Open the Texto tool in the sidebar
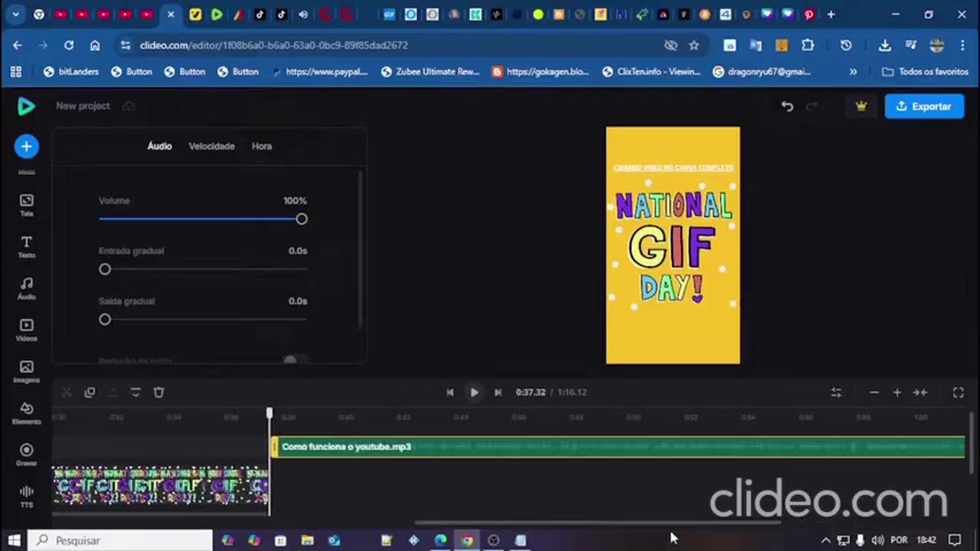 (x=26, y=246)
